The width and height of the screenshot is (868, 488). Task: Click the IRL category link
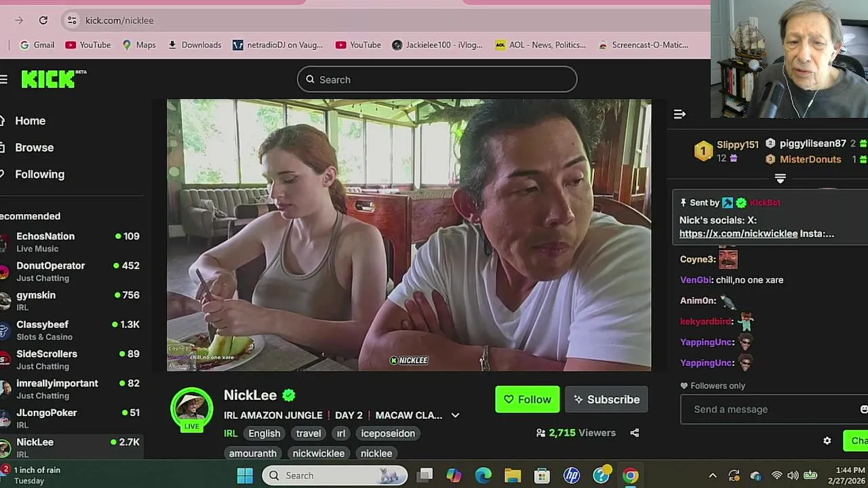231,433
